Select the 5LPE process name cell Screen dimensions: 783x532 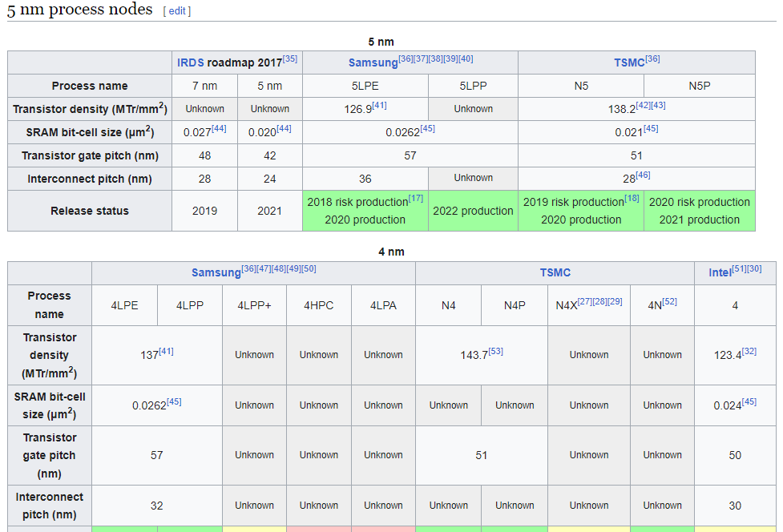pos(365,86)
